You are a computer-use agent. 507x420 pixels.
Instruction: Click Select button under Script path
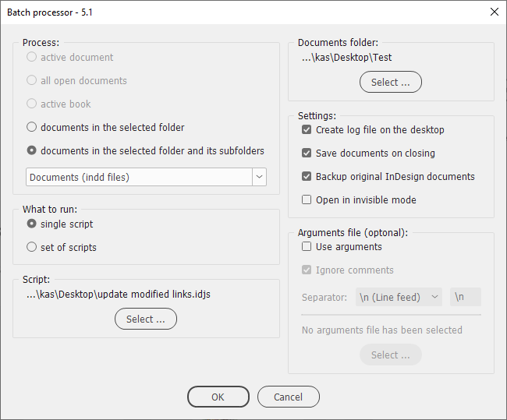tap(146, 319)
